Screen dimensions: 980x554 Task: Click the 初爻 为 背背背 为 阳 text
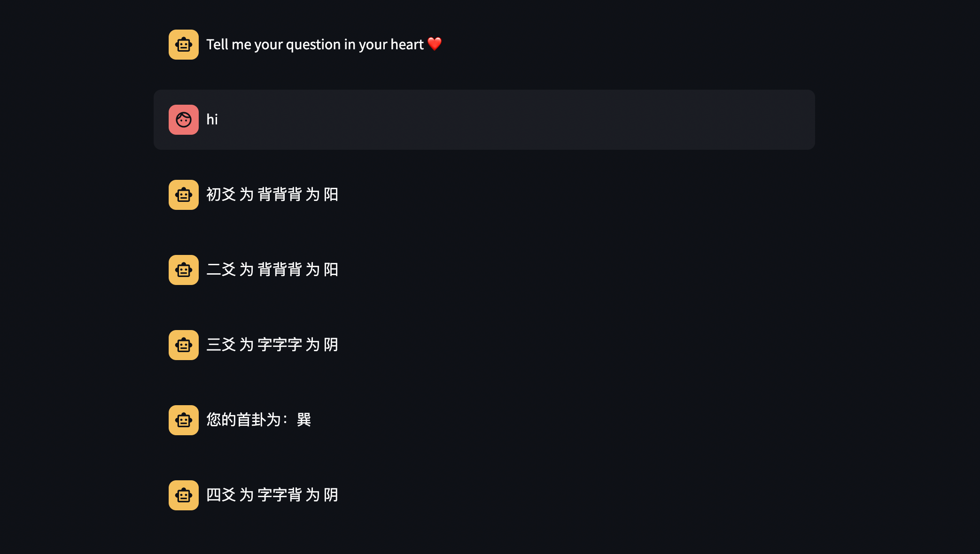[x=272, y=194]
